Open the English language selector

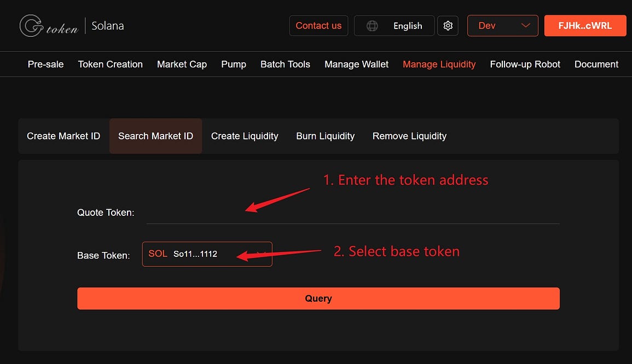pos(407,26)
